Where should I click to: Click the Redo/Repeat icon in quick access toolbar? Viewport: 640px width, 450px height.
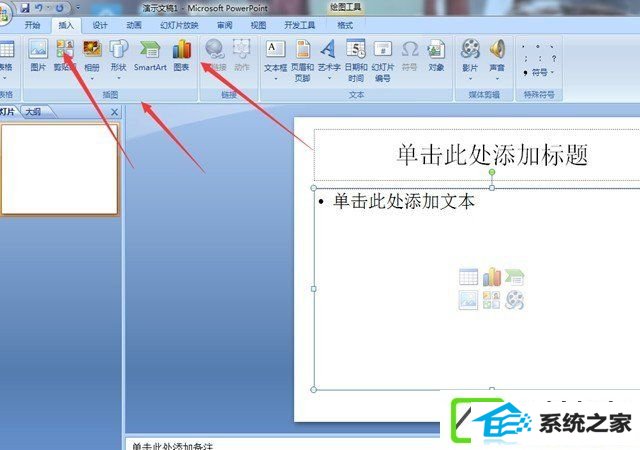[60, 8]
